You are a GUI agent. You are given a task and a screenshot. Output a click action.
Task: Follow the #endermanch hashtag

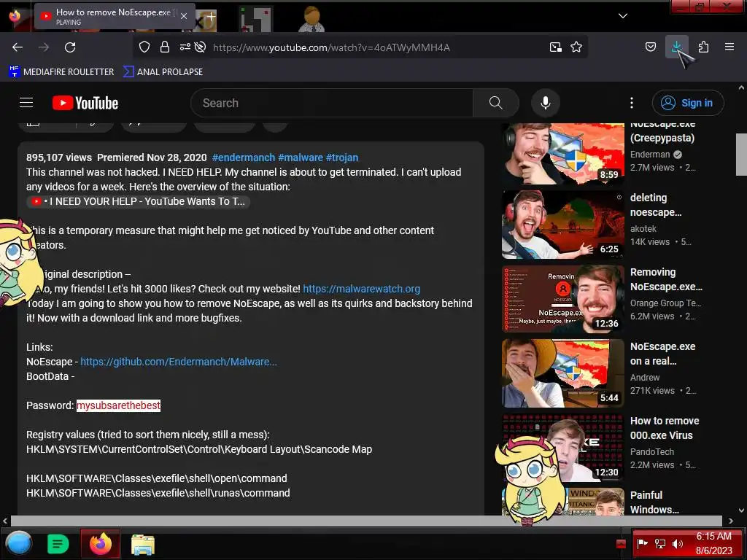[244, 157]
